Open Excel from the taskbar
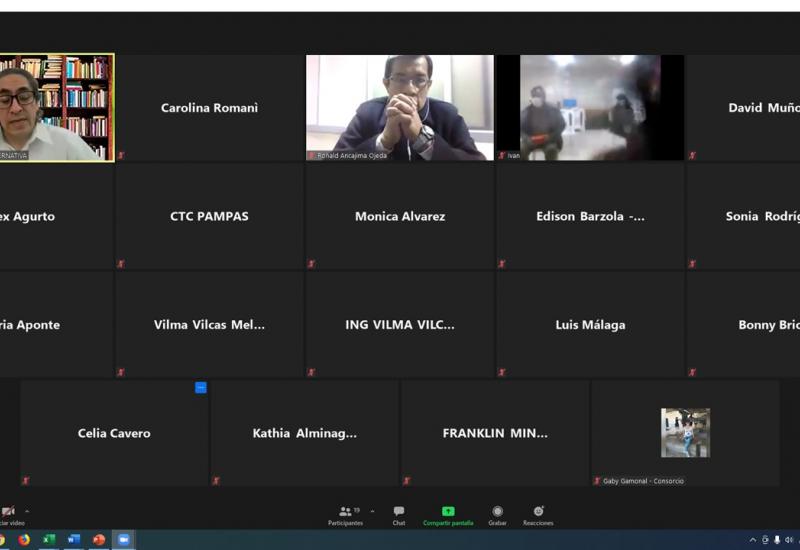Screen dimensions: 800x550 point(49,540)
